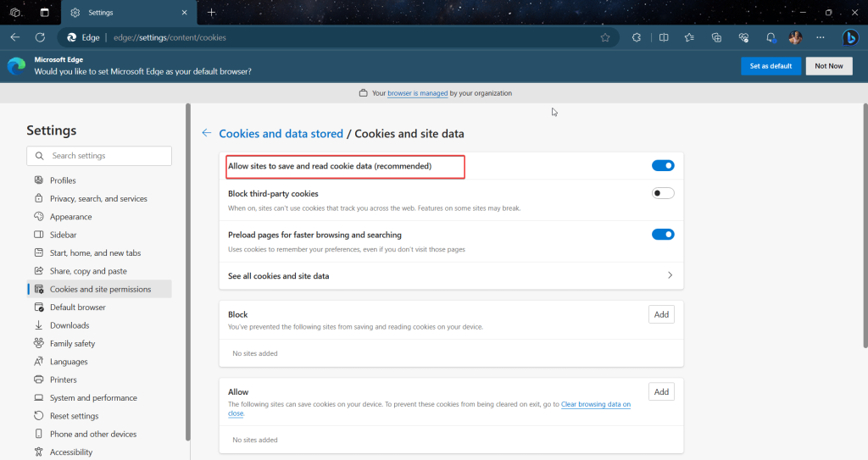Select Cookies and site permissions

[99, 289]
